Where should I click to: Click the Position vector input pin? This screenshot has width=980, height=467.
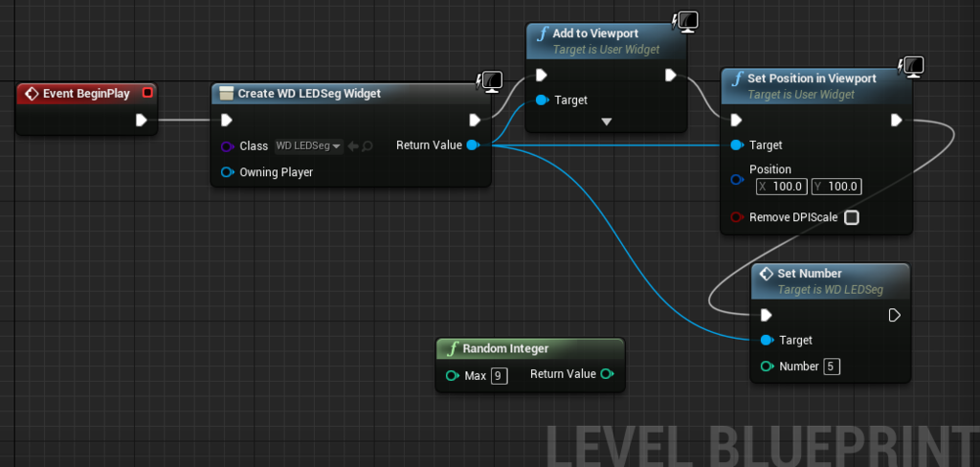pos(737,180)
